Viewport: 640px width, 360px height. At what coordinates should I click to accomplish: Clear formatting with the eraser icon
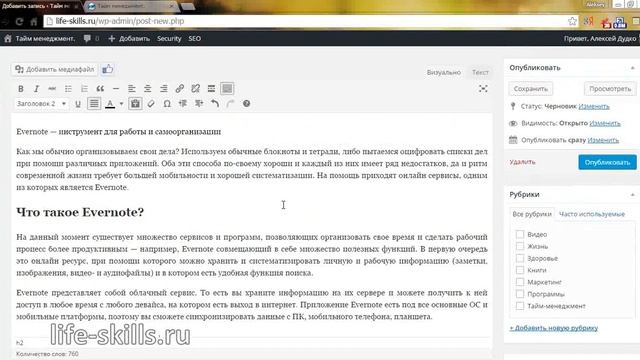point(151,104)
